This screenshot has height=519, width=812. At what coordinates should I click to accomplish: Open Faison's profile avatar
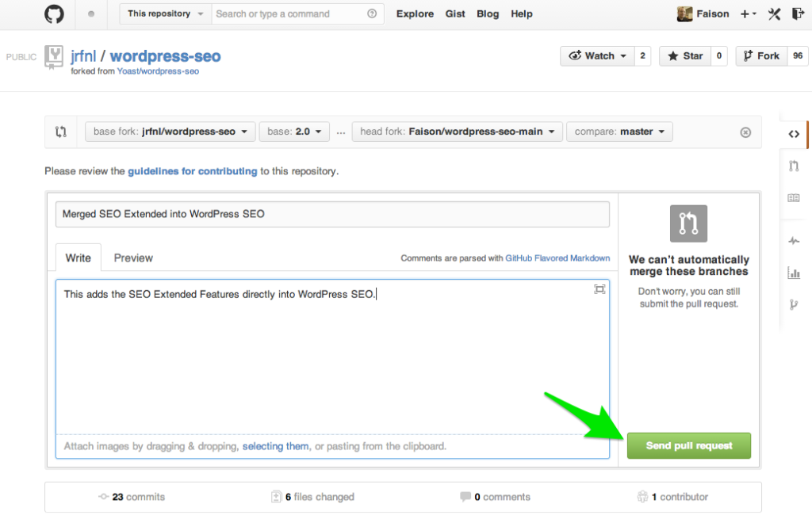(684, 14)
